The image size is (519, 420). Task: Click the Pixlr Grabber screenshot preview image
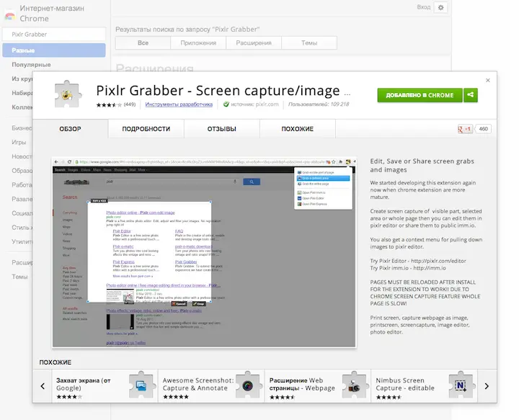click(x=204, y=252)
